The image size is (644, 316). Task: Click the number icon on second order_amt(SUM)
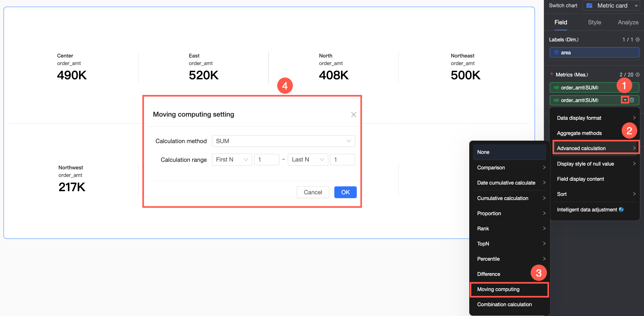point(556,100)
